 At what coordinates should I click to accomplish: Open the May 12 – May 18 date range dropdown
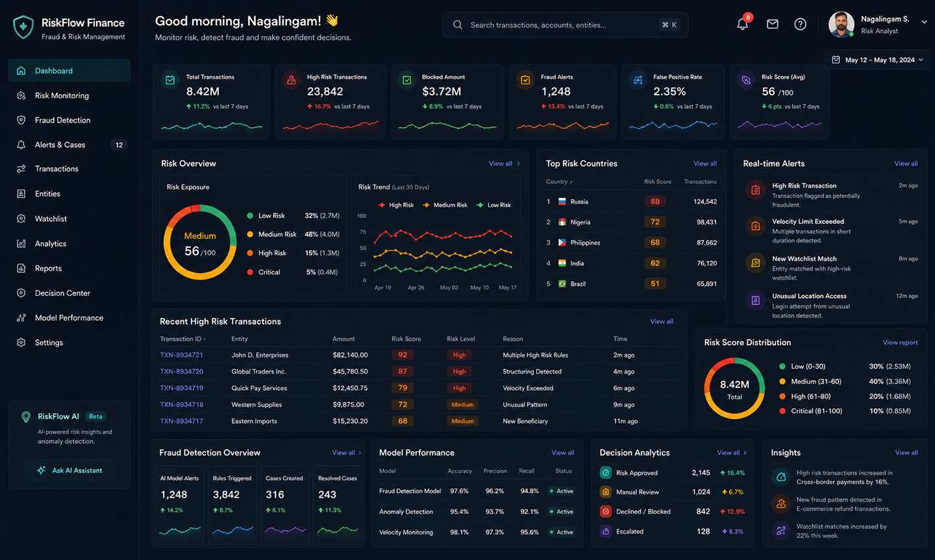[x=877, y=60]
